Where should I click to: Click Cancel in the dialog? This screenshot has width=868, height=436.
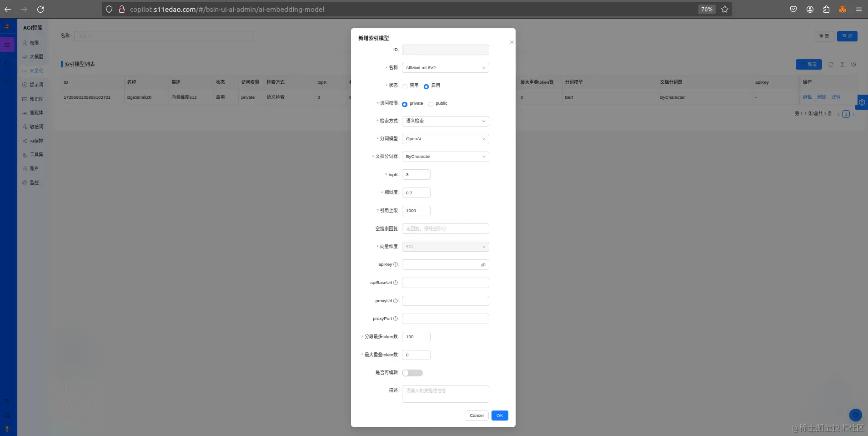coord(477,416)
